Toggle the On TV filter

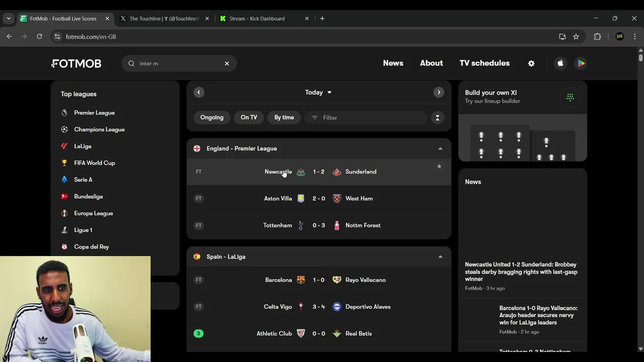[249, 118]
